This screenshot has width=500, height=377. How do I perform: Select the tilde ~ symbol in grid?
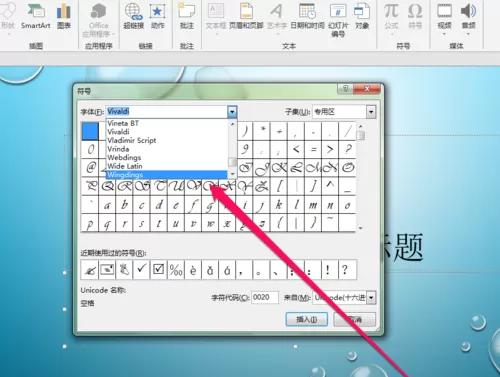pyautogui.click(x=330, y=223)
